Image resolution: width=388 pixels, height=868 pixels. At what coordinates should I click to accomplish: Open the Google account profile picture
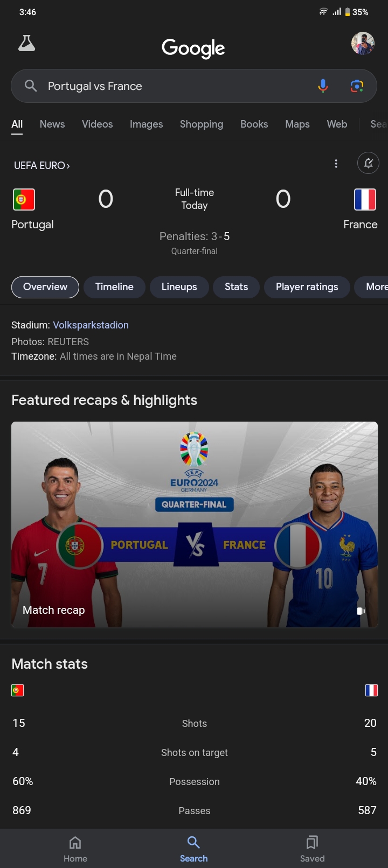(363, 44)
